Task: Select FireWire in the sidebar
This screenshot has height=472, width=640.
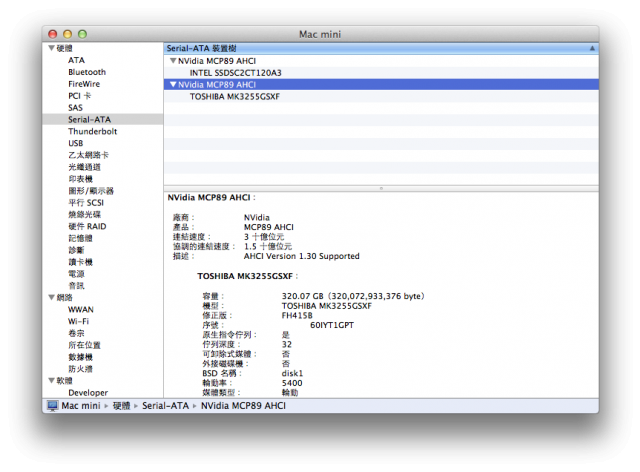Action: [84, 84]
